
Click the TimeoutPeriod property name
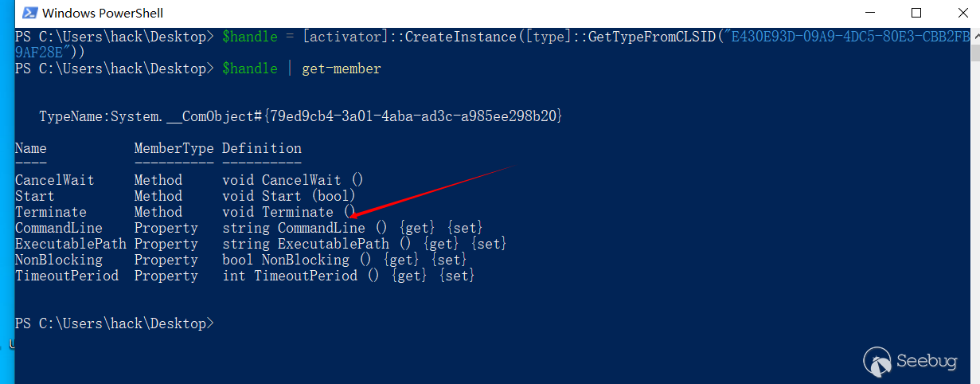[x=66, y=276]
